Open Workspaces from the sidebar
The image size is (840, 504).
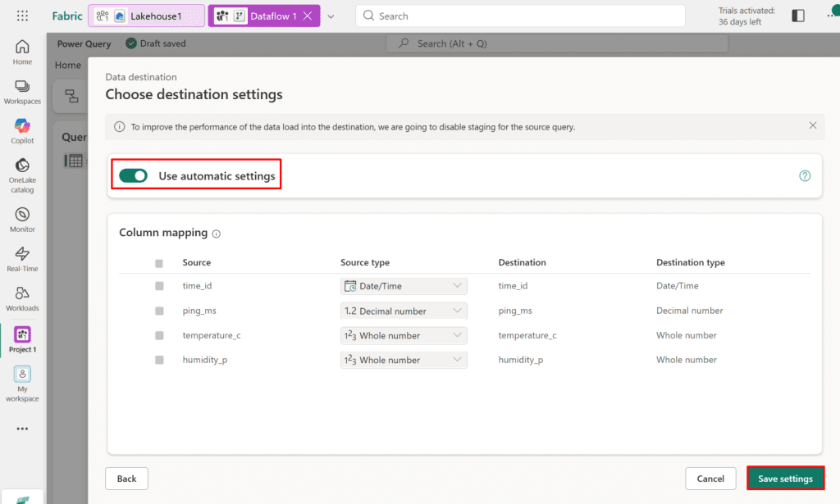click(22, 92)
